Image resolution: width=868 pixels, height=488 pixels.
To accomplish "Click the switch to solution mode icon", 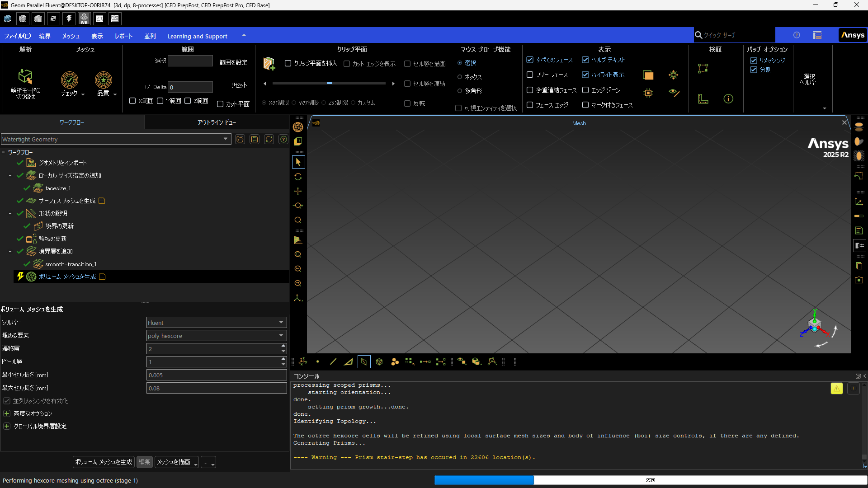I will point(25,77).
